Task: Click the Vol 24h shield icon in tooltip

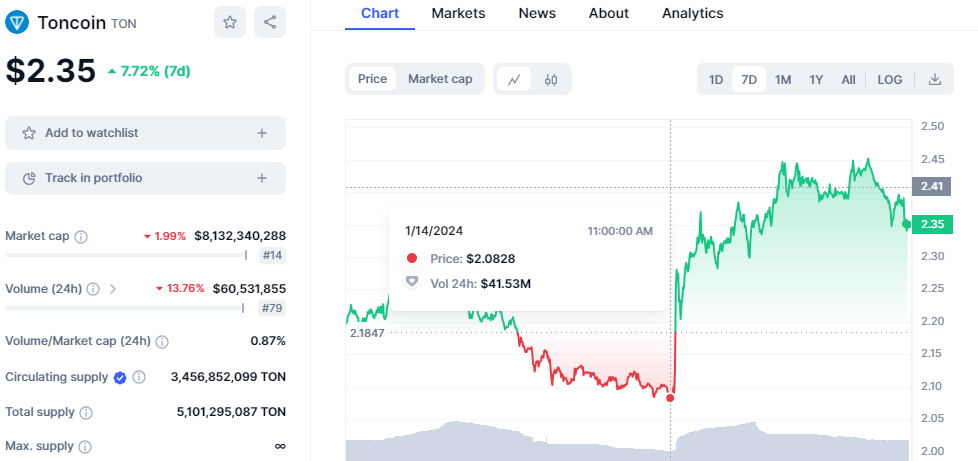Action: [412, 282]
